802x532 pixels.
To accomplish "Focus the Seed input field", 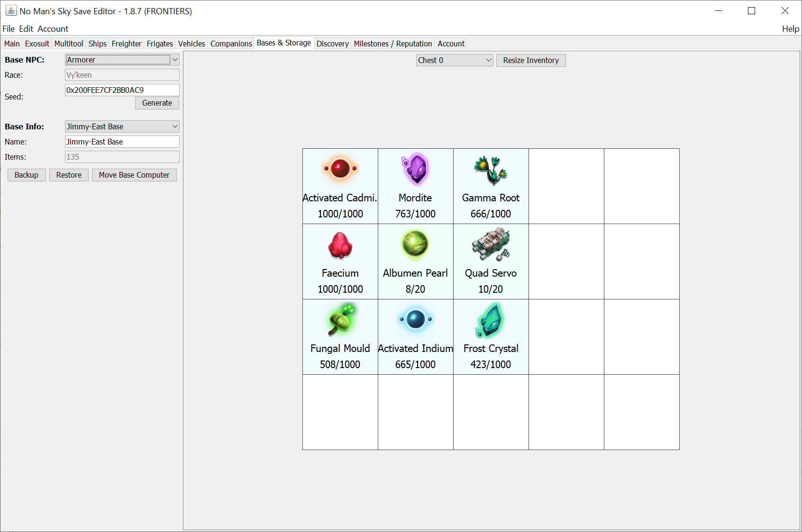I will pyautogui.click(x=122, y=90).
